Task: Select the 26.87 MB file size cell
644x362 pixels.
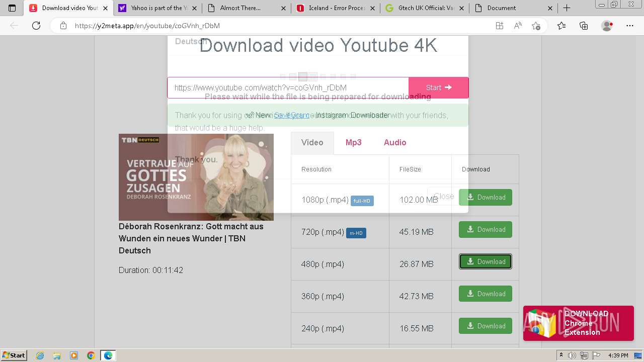Action: pos(420,264)
